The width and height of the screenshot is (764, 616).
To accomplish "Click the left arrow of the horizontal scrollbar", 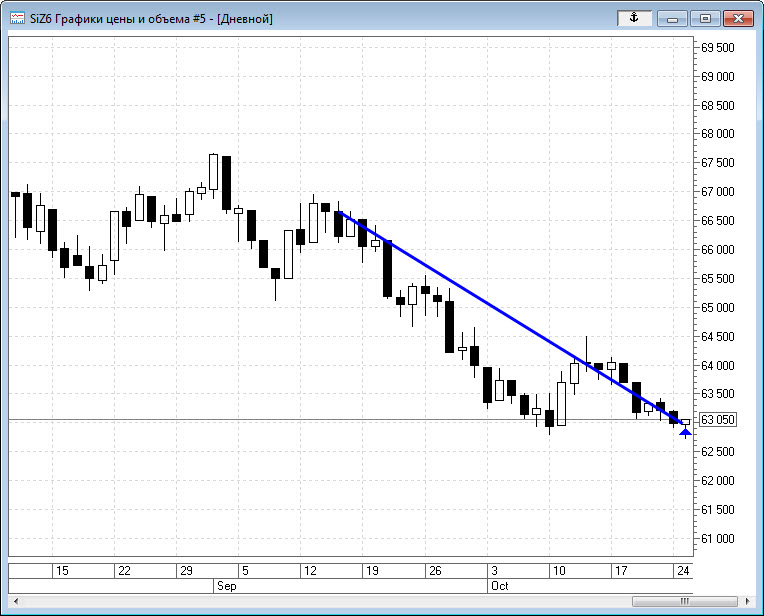I will point(16,601).
